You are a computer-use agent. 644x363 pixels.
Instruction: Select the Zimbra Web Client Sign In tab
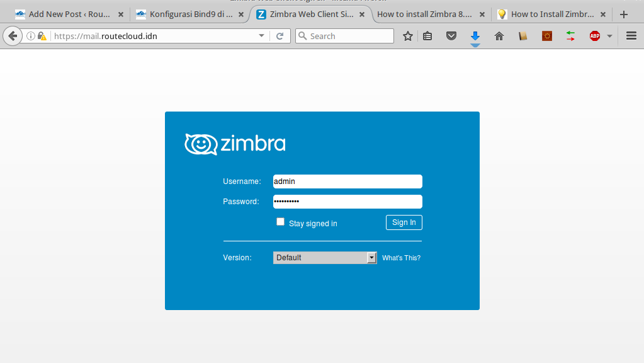point(311,14)
